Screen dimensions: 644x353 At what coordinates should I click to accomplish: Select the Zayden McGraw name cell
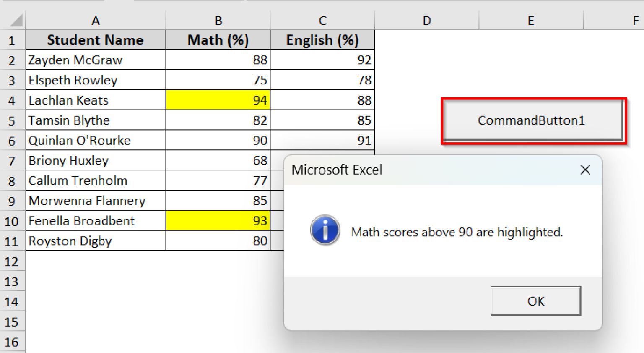(x=96, y=60)
